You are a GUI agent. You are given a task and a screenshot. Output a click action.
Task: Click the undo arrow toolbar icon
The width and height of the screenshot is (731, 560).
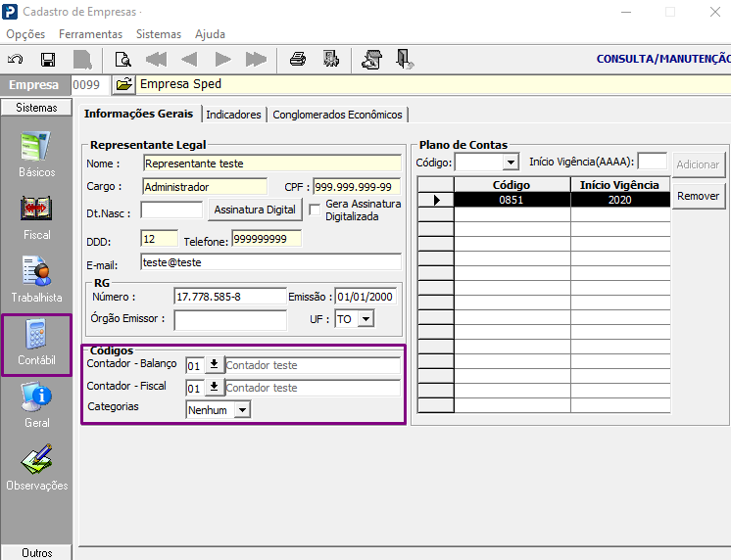pyautogui.click(x=16, y=60)
